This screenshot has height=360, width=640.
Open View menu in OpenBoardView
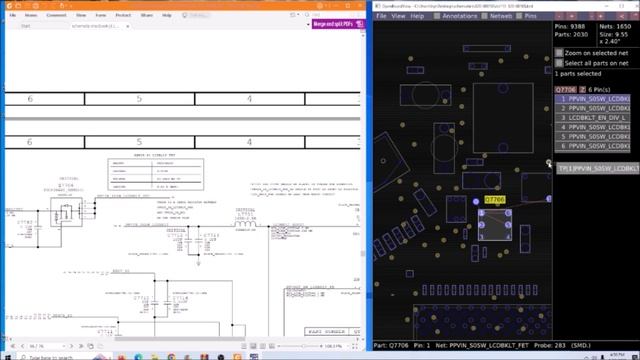point(398,16)
